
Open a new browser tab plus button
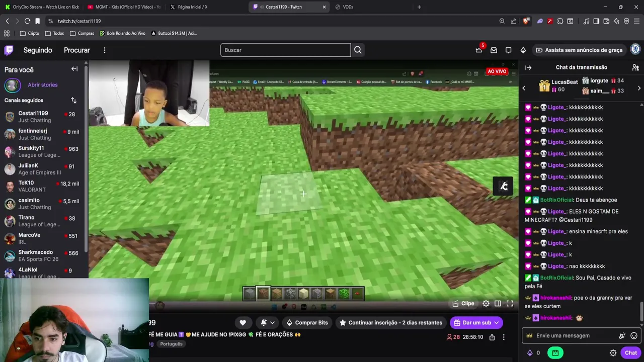tap(419, 7)
